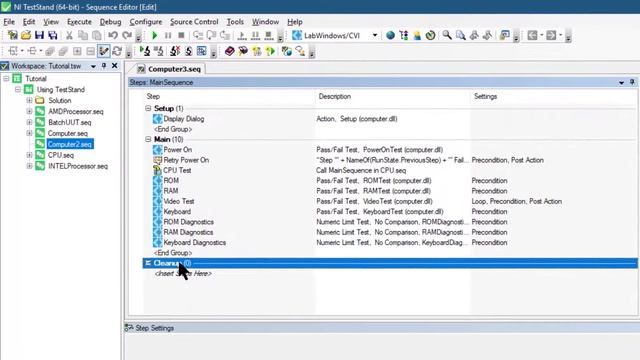Click the Step column header
The height and width of the screenshot is (360, 640).
[x=153, y=96]
